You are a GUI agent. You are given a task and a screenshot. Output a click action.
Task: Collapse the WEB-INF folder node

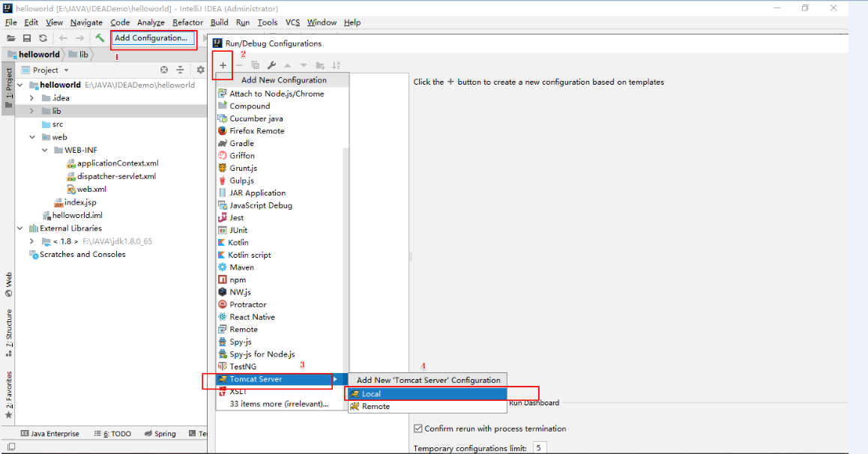coord(45,150)
